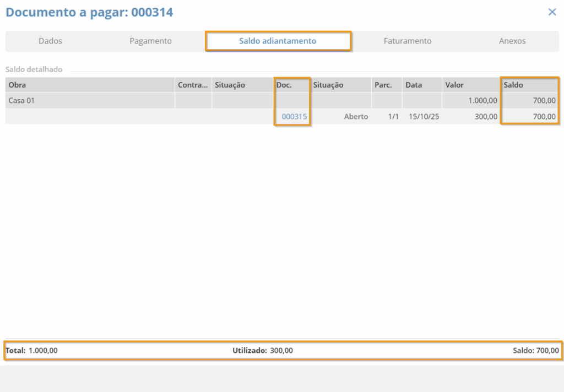Click the Aberto status cell
The width and height of the screenshot is (564, 392).
[x=356, y=117]
